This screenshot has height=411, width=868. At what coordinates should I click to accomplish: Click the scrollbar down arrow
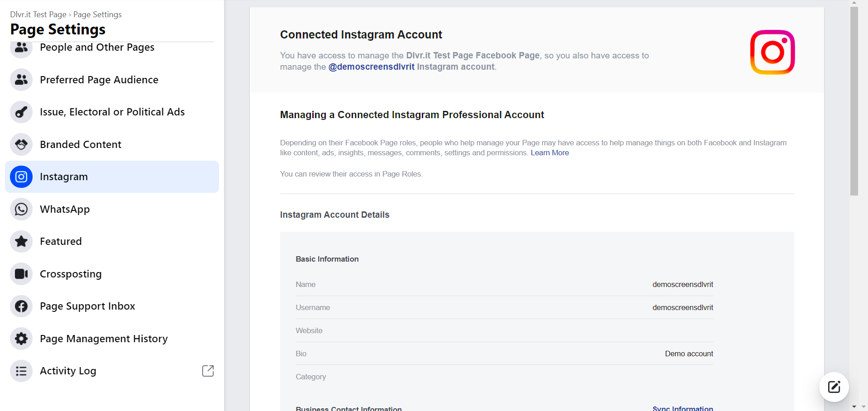tap(854, 406)
